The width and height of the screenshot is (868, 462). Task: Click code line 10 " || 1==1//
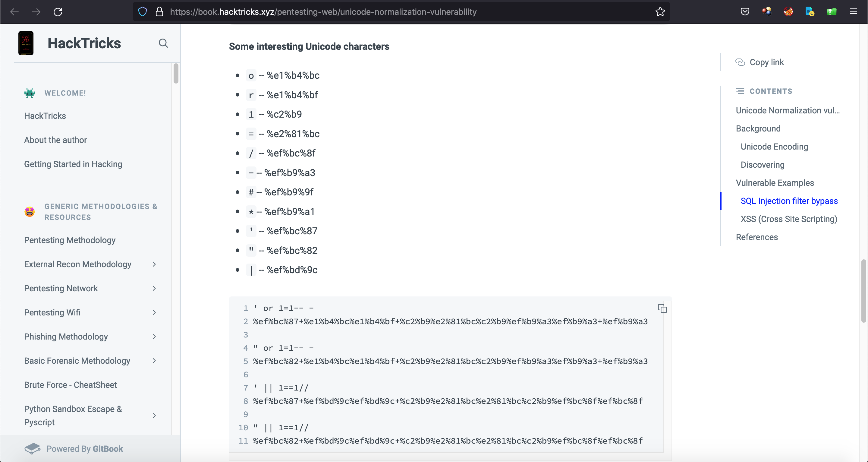tap(281, 428)
